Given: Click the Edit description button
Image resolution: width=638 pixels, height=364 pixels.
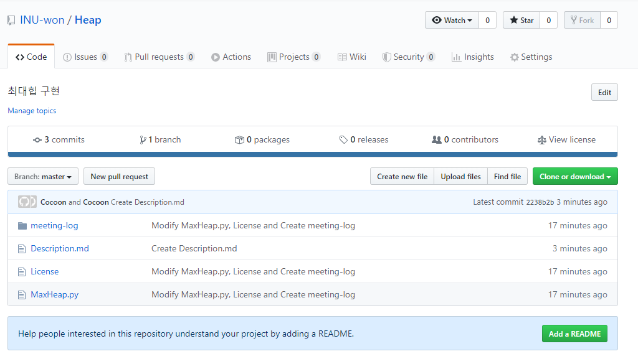Looking at the screenshot, I should pyautogui.click(x=604, y=92).
